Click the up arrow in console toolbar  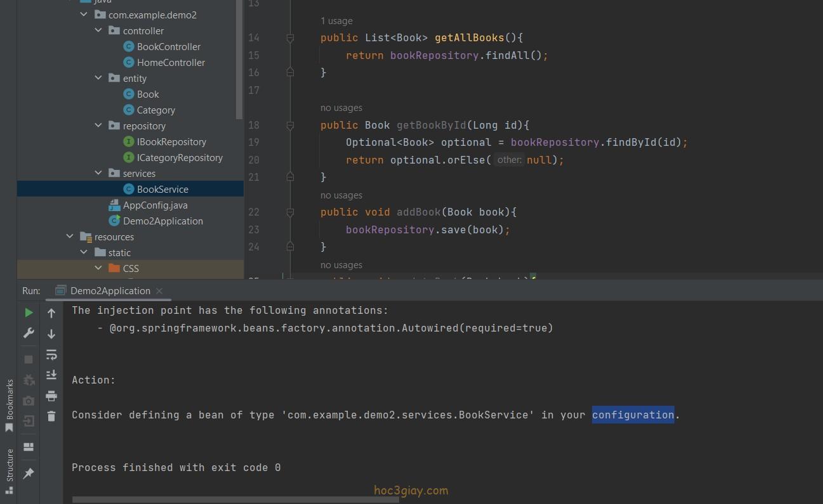pyautogui.click(x=51, y=313)
